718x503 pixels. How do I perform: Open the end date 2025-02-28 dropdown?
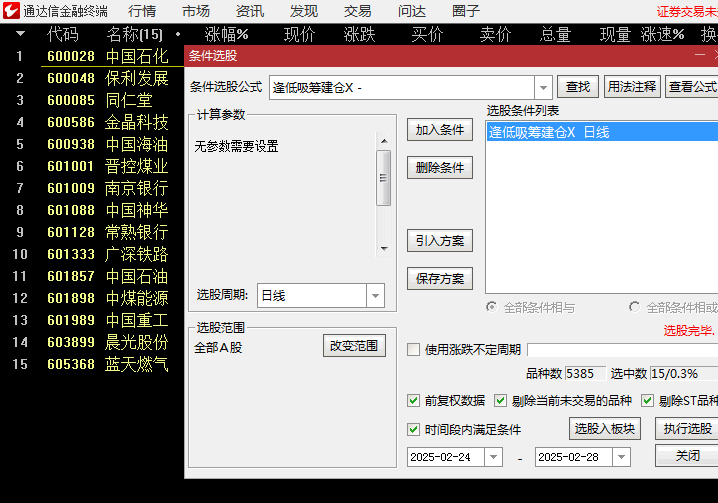click(x=621, y=457)
